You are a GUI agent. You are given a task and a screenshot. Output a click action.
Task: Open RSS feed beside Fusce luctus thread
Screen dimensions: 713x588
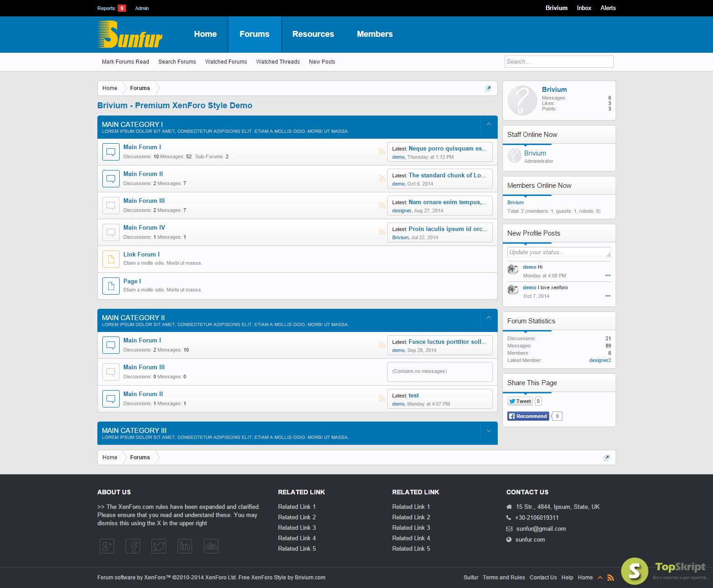(x=382, y=345)
